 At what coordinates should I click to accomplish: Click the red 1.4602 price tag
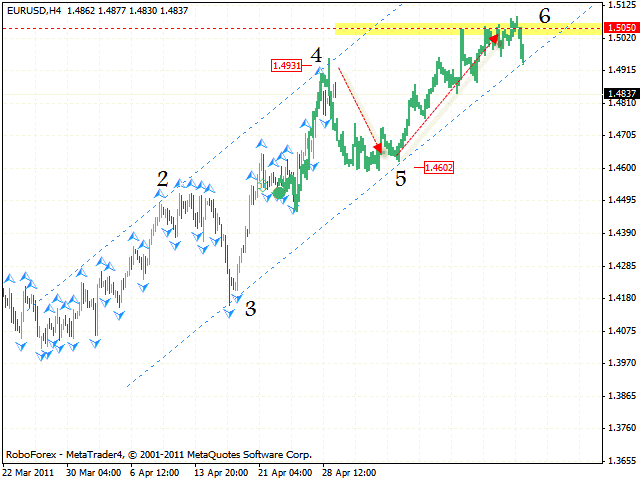pos(439,168)
